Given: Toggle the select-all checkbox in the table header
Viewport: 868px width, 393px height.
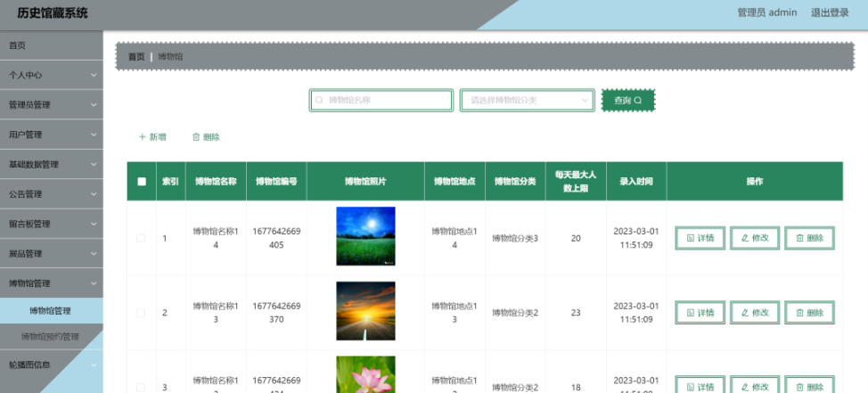Looking at the screenshot, I should point(142,182).
